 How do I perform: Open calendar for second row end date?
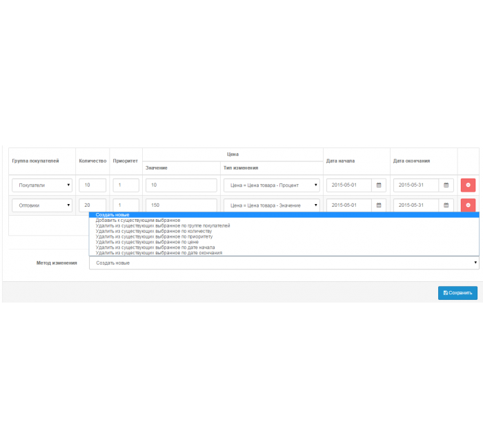tap(446, 205)
